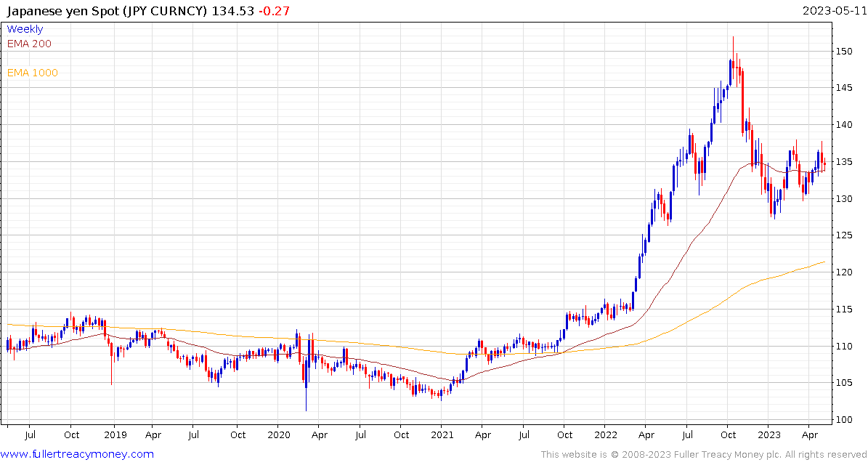This screenshot has height=465, width=868.
Task: Click the first 'Jul' label on time axis
Action: coord(31,435)
